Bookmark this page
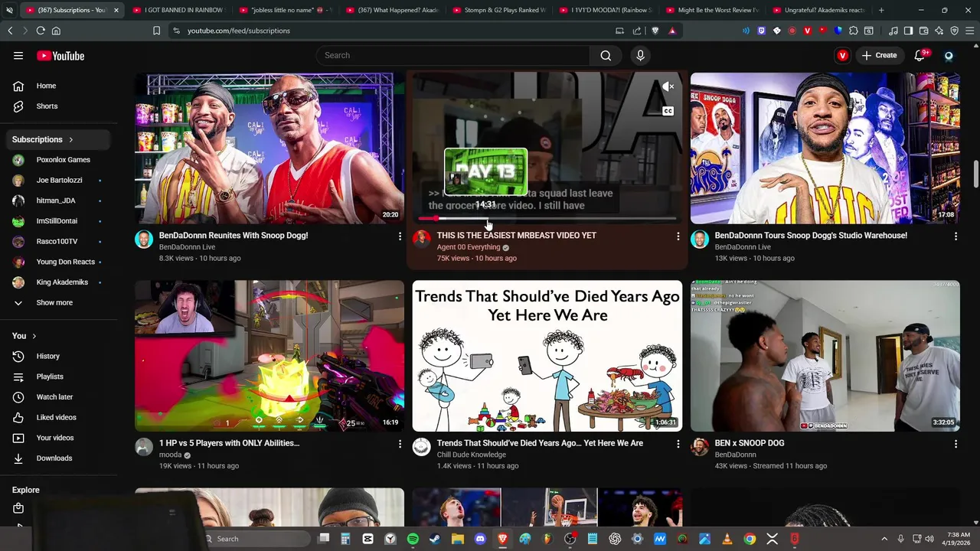980x551 pixels. [x=156, y=31]
